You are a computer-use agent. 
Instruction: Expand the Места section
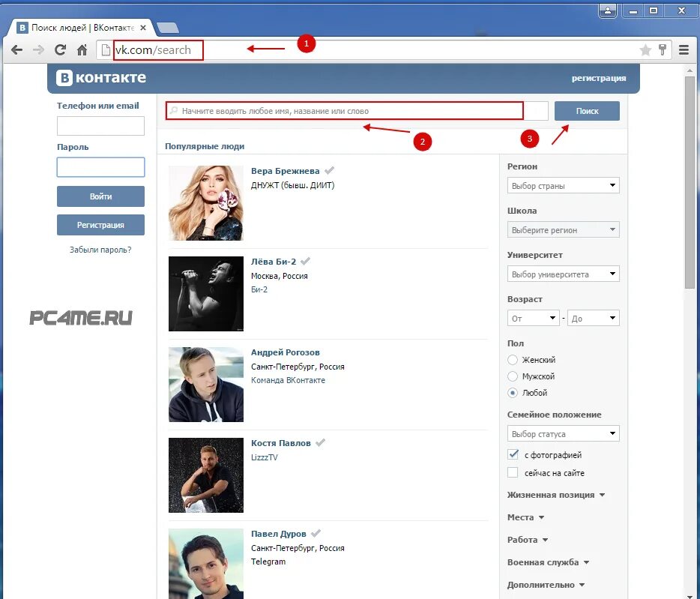[525, 517]
